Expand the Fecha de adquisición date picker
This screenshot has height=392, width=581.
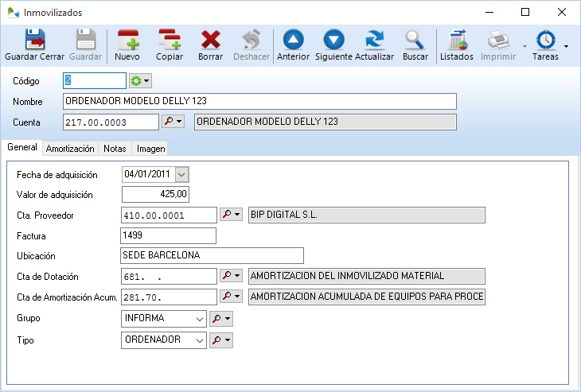click(x=181, y=174)
